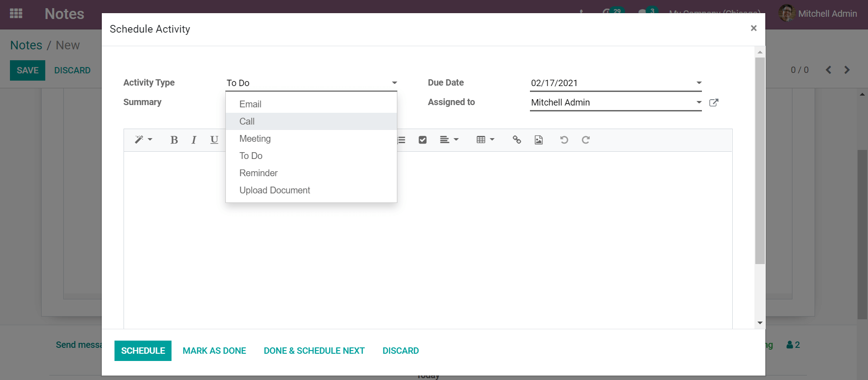Screen dimensions: 868x380
Task: Click the Notes app title in navbar
Action: coord(64,14)
